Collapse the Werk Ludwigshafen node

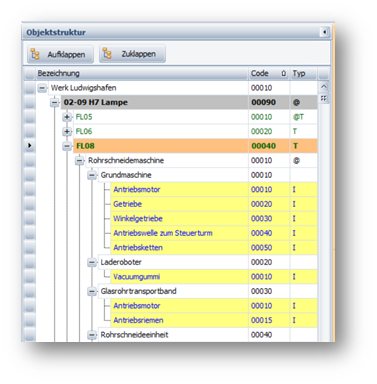(x=42, y=88)
